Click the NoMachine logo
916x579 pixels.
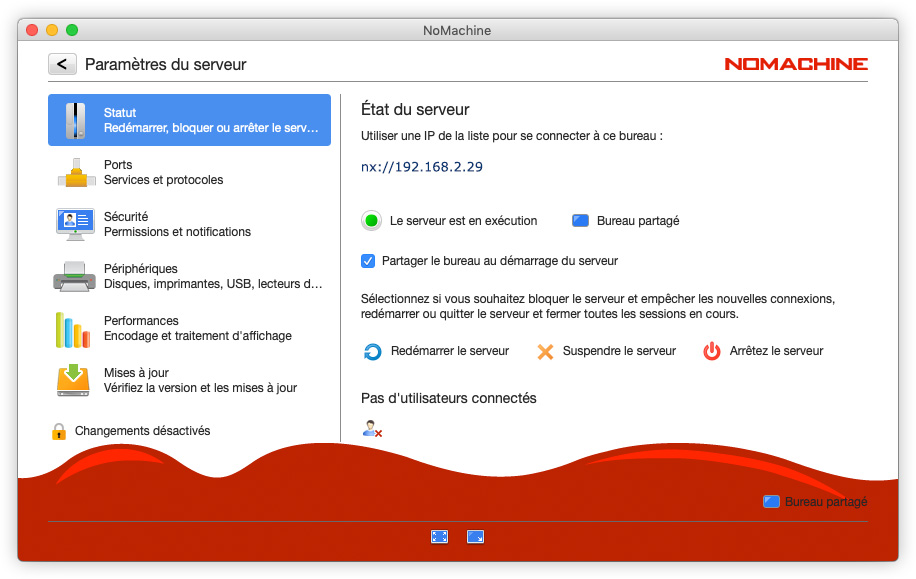[x=796, y=64]
